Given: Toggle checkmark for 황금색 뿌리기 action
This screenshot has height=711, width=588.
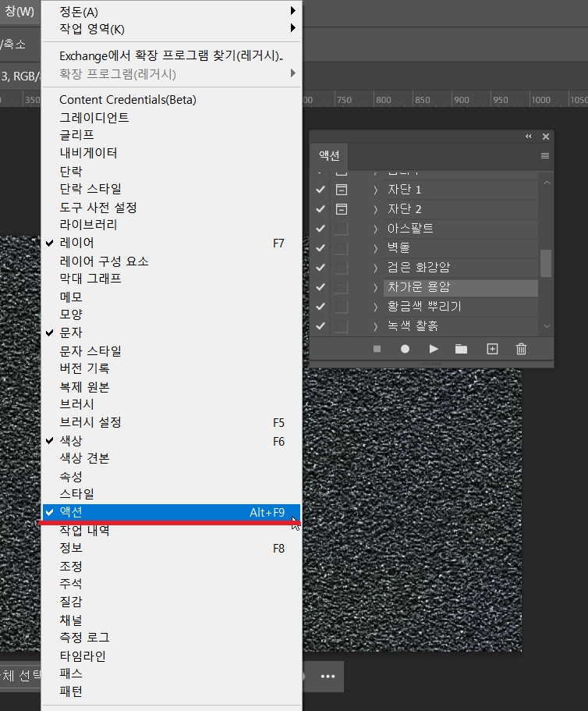Looking at the screenshot, I should click(321, 307).
